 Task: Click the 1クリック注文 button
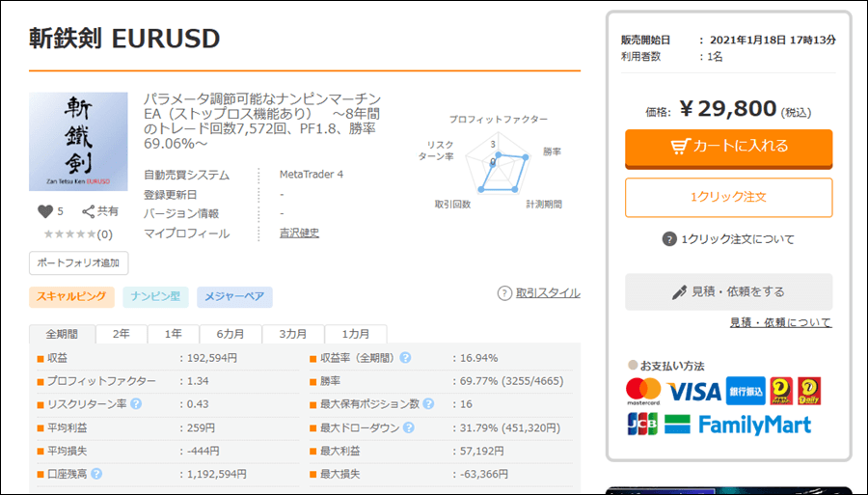pos(728,197)
